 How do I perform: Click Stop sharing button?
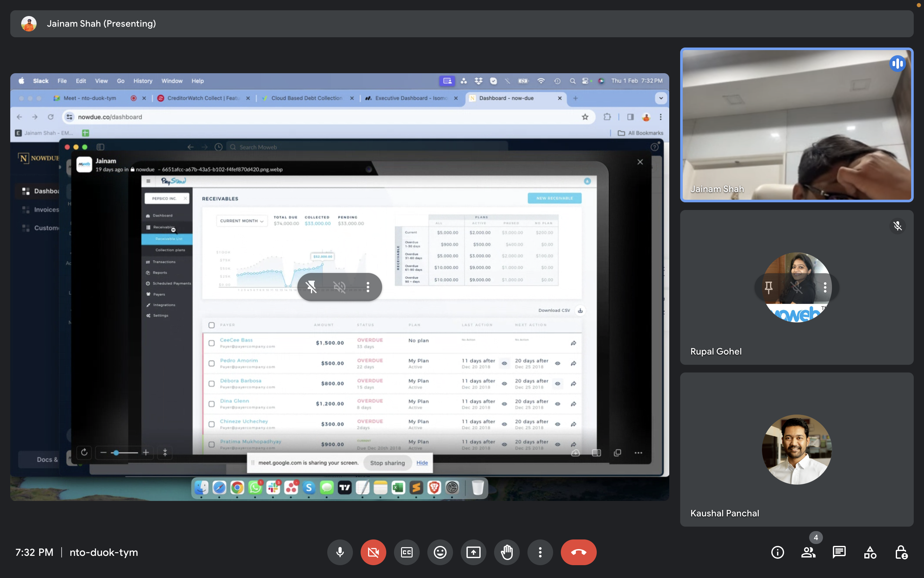click(x=387, y=462)
